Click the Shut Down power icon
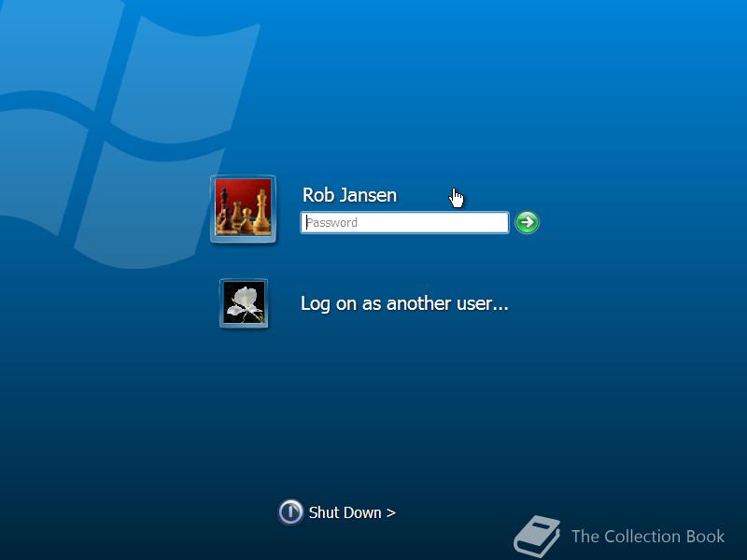Image resolution: width=747 pixels, height=560 pixels. (290, 511)
